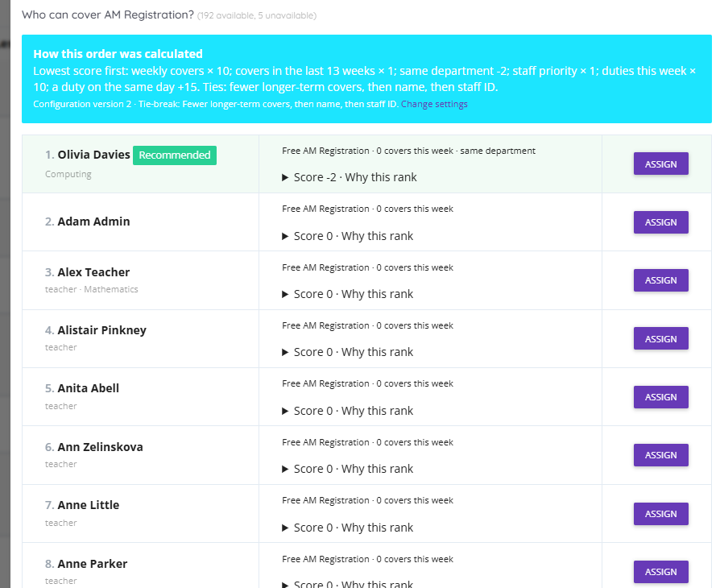Reveal Anita Abell's rank explanation
Image resolution: width=720 pixels, height=588 pixels.
pyautogui.click(x=348, y=411)
